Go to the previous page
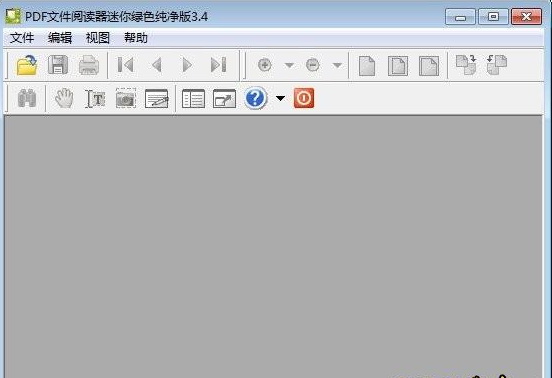 coord(157,65)
